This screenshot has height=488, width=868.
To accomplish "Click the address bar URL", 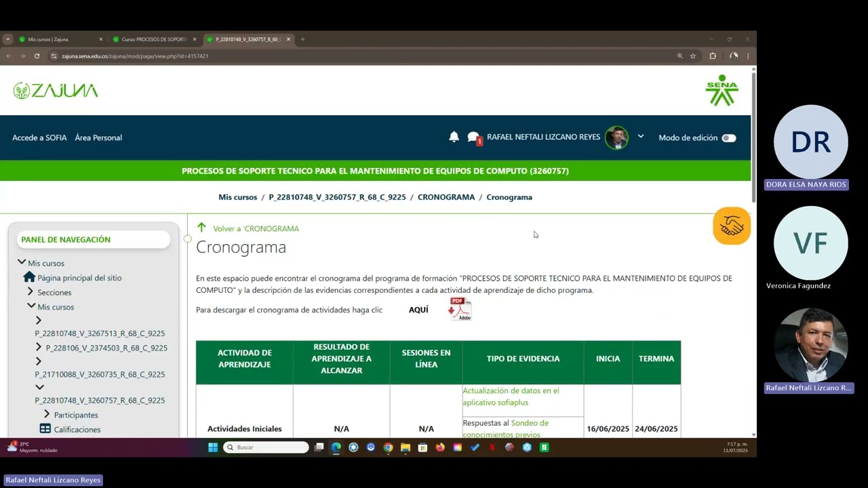I will coord(135,56).
